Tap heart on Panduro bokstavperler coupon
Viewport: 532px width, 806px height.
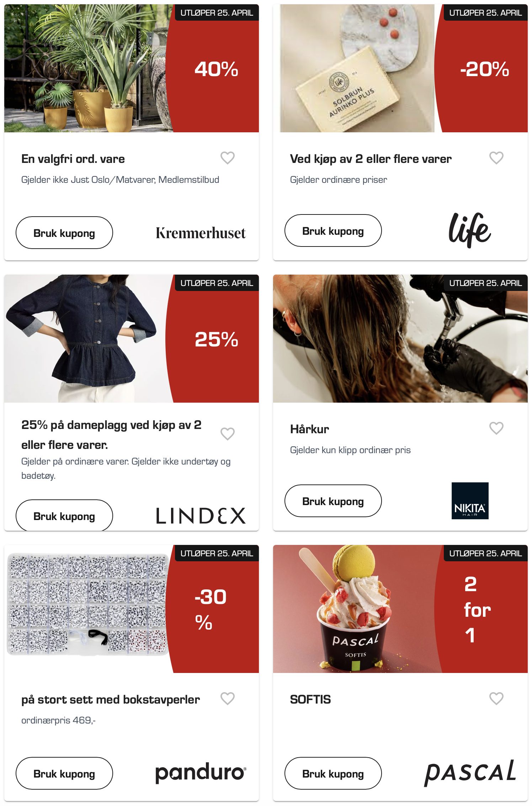coord(228,699)
